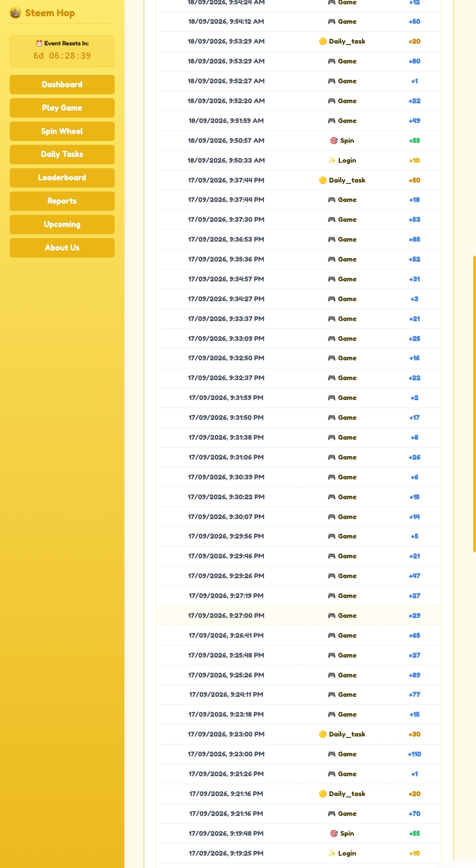Image resolution: width=476 pixels, height=868 pixels.
Task: Click the page vertical scrollbar thumb
Action: coord(474,404)
